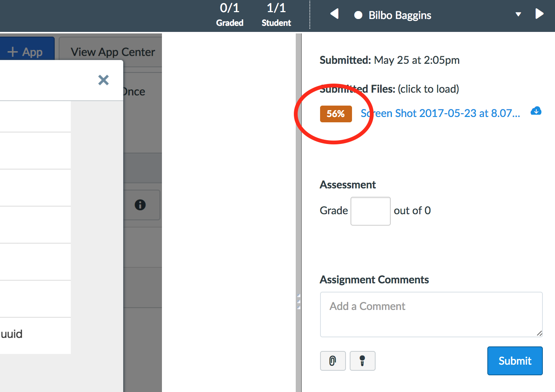Click the 0/1 Graded counter
The image size is (555, 392).
pos(230,14)
